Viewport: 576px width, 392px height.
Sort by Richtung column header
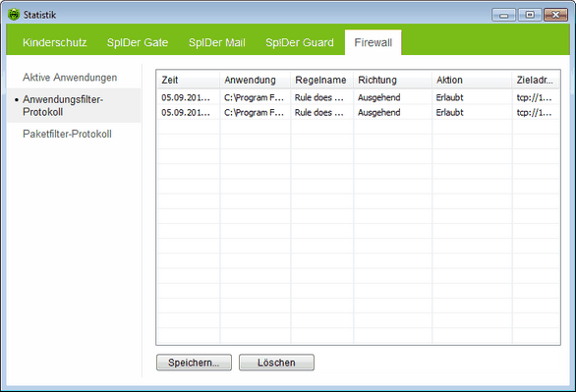(x=393, y=80)
